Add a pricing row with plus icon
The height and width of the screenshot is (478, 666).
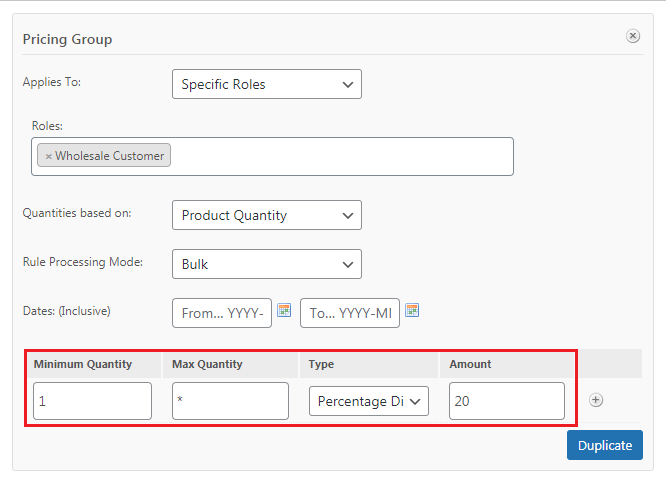[x=596, y=400]
